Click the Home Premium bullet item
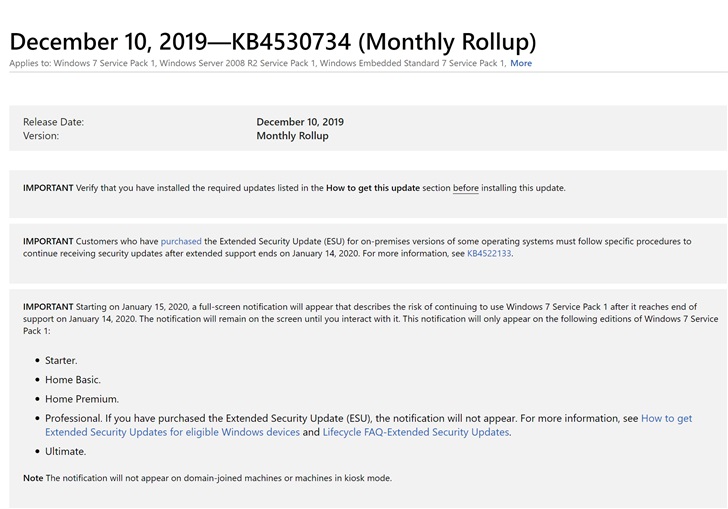 [x=82, y=399]
